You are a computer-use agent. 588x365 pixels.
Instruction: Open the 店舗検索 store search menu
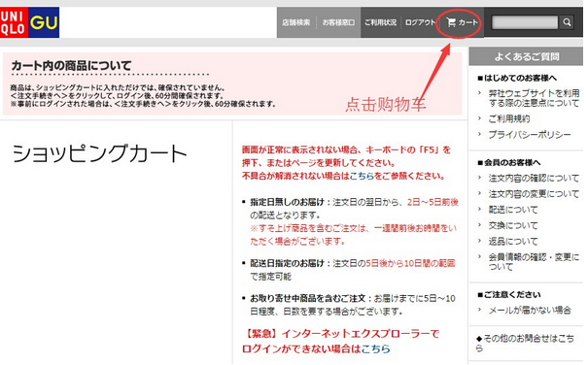[x=296, y=22]
